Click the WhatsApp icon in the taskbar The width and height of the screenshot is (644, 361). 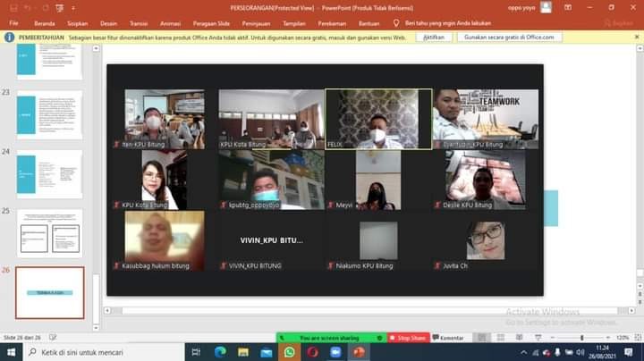(290, 352)
